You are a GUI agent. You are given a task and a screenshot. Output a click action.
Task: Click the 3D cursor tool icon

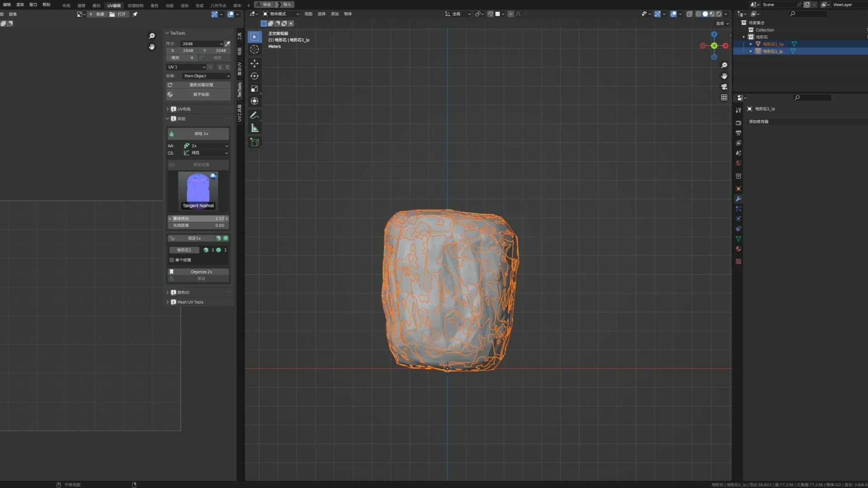255,50
